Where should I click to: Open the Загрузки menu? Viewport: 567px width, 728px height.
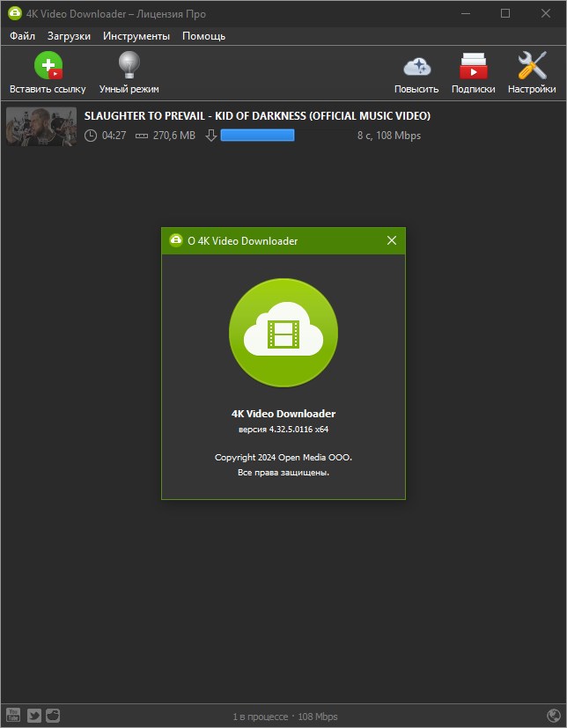tap(69, 36)
